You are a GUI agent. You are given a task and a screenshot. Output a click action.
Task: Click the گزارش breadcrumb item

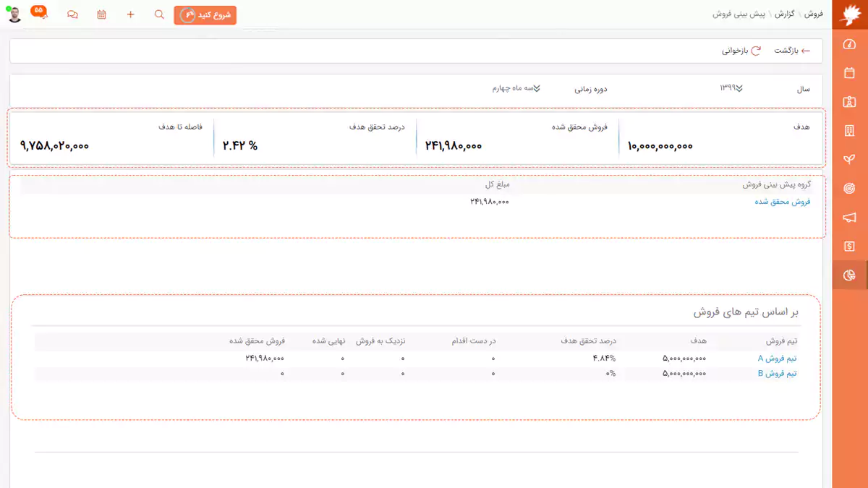(x=784, y=14)
